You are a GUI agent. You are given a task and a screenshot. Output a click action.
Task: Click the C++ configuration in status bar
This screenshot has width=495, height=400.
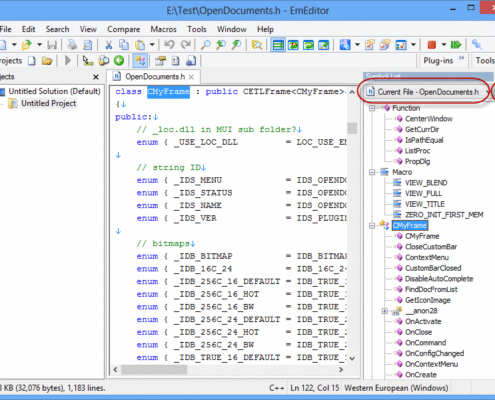point(276,388)
